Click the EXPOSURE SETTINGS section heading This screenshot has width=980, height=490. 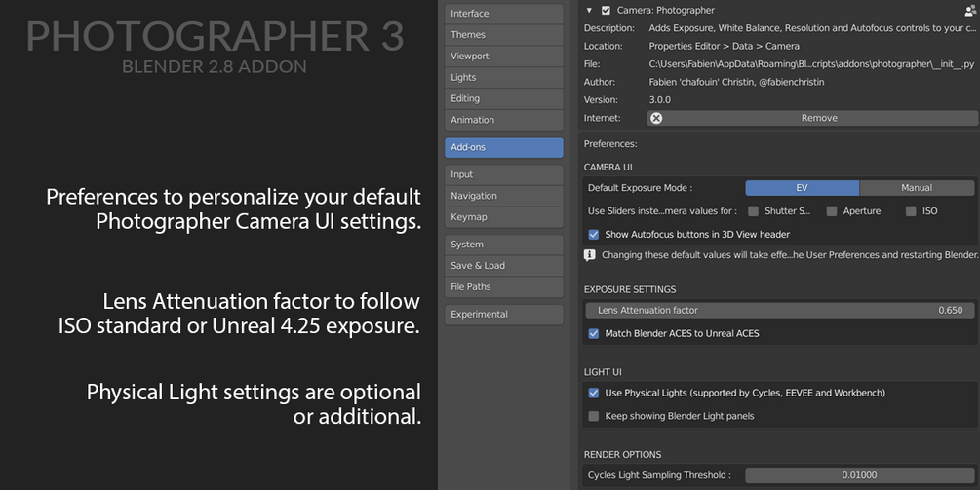click(x=630, y=289)
